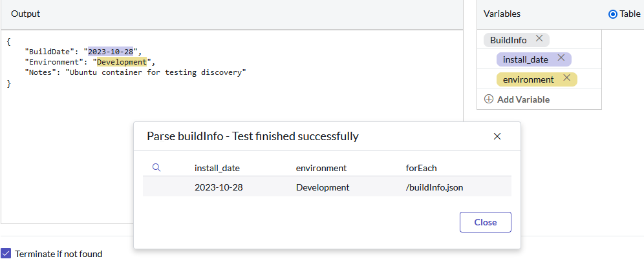Select the Table radio button

pyautogui.click(x=613, y=14)
